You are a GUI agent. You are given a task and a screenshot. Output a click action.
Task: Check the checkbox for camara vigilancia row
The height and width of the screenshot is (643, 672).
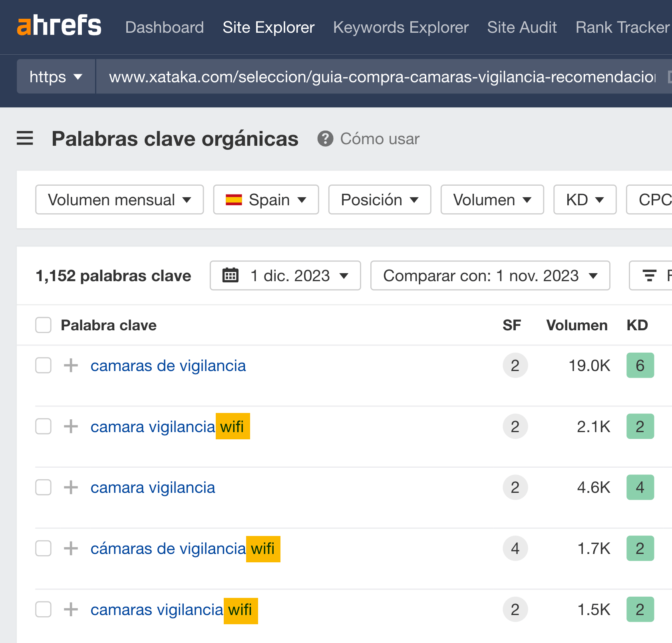(x=43, y=487)
